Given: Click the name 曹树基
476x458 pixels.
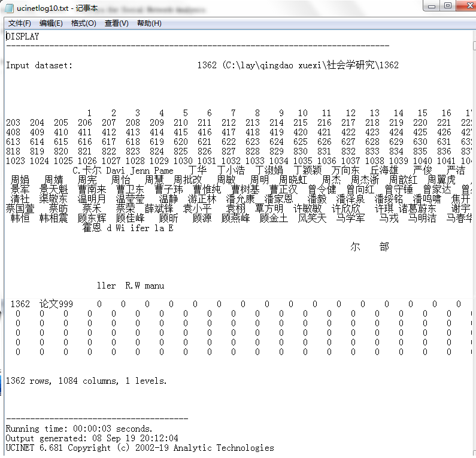Looking at the screenshot, I should 245,189.
